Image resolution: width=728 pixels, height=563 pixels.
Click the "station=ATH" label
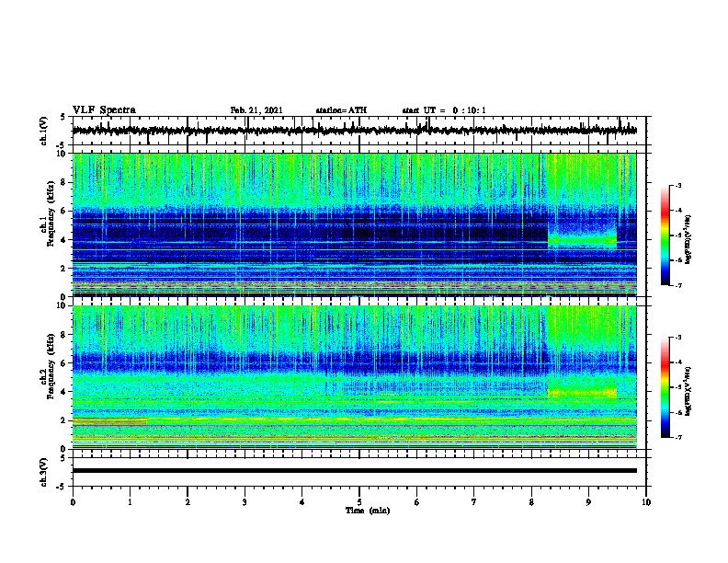341,110
